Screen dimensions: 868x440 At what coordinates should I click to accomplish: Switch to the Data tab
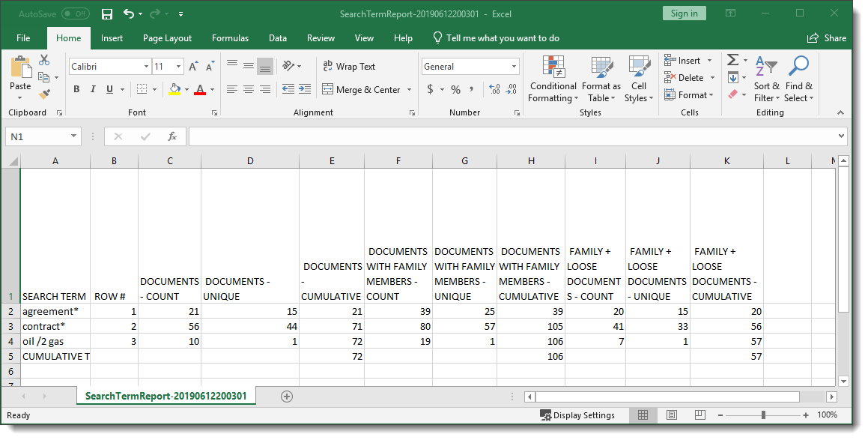(278, 38)
